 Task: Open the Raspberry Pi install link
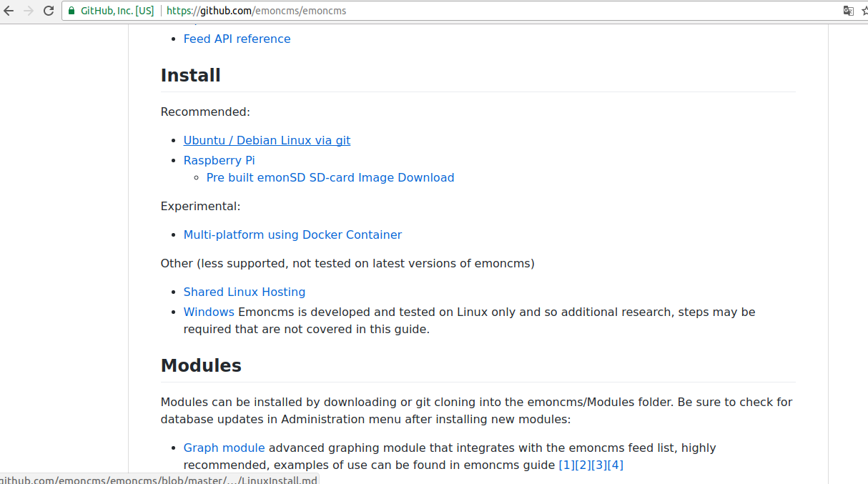point(219,160)
